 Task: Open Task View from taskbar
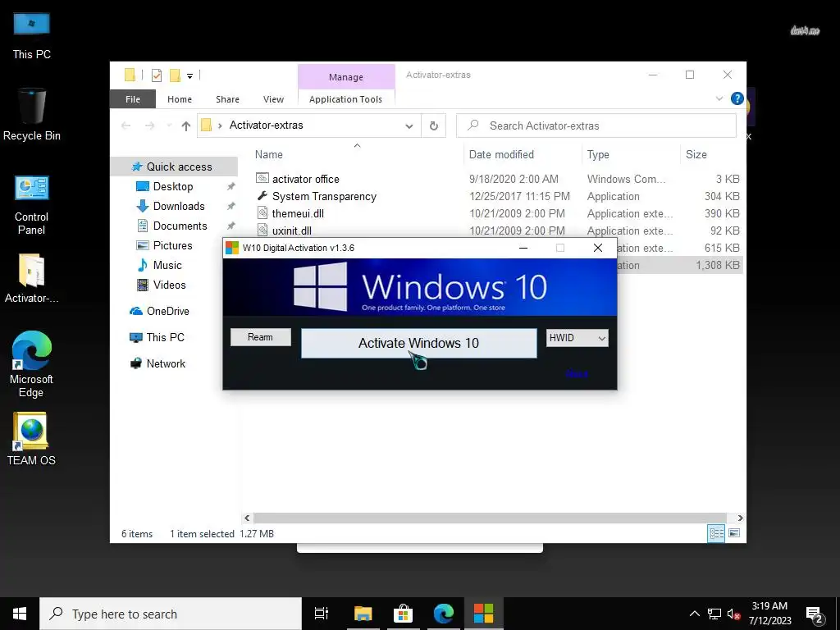click(x=322, y=614)
